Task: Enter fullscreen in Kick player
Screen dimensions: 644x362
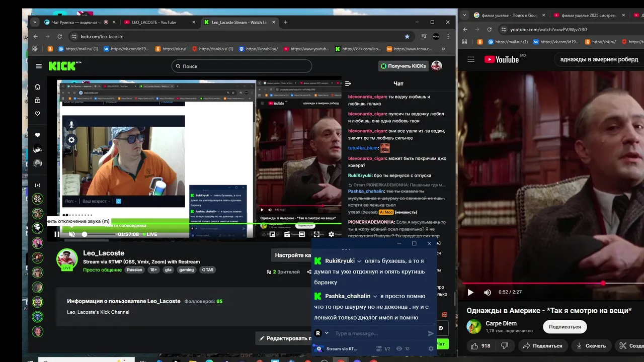Action: point(316,234)
